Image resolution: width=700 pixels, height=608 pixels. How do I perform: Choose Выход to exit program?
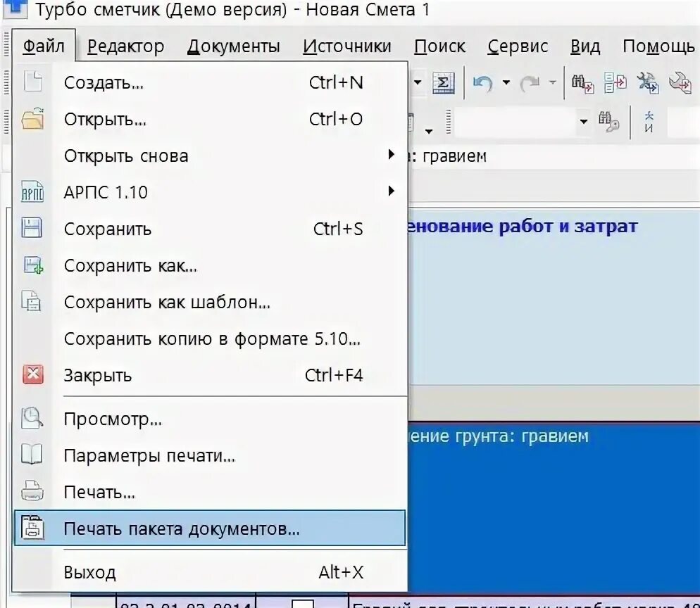210,572
